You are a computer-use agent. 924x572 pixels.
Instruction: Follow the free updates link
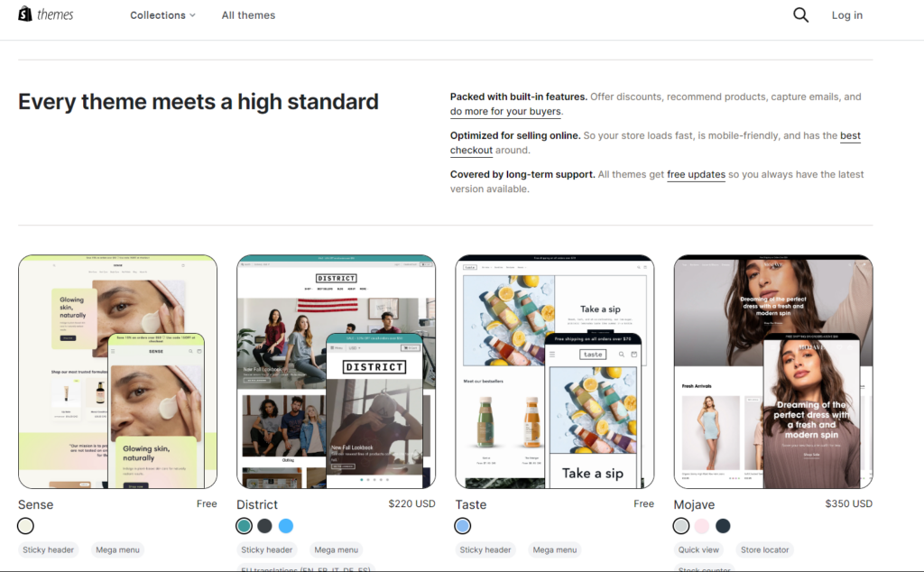(696, 174)
